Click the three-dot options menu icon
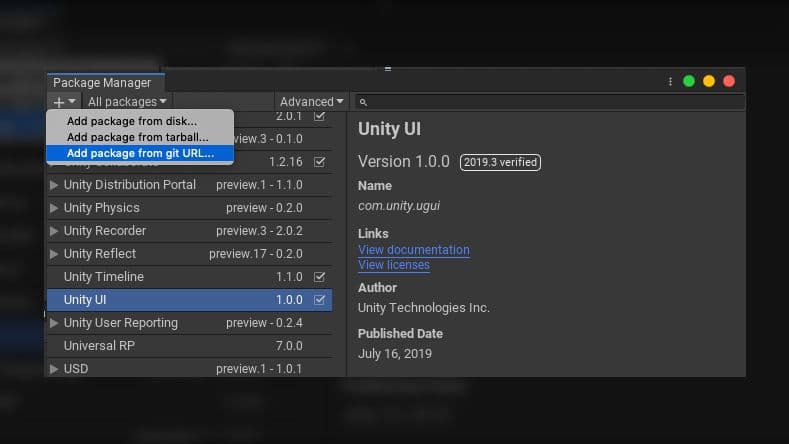This screenshot has width=789, height=444. (x=670, y=82)
